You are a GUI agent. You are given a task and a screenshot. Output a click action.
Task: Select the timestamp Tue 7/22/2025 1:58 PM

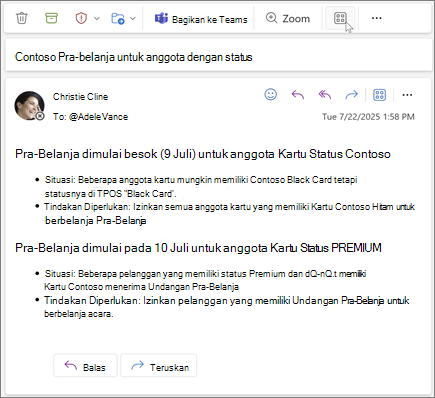(368, 117)
